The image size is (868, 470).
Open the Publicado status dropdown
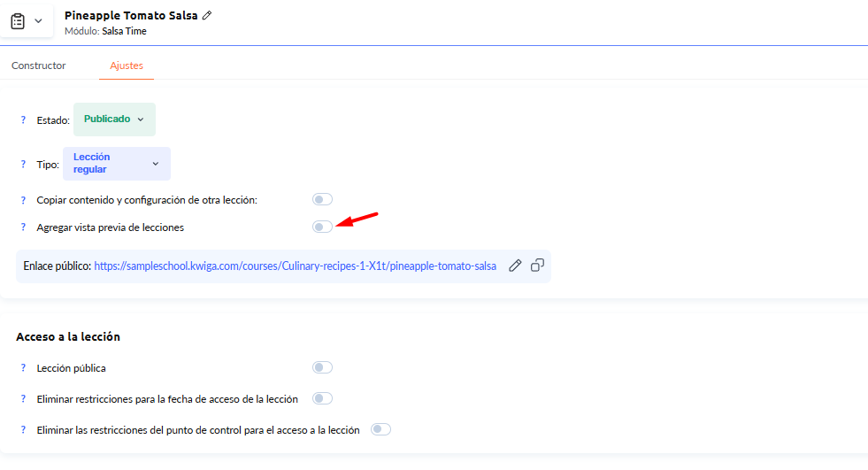tap(115, 119)
